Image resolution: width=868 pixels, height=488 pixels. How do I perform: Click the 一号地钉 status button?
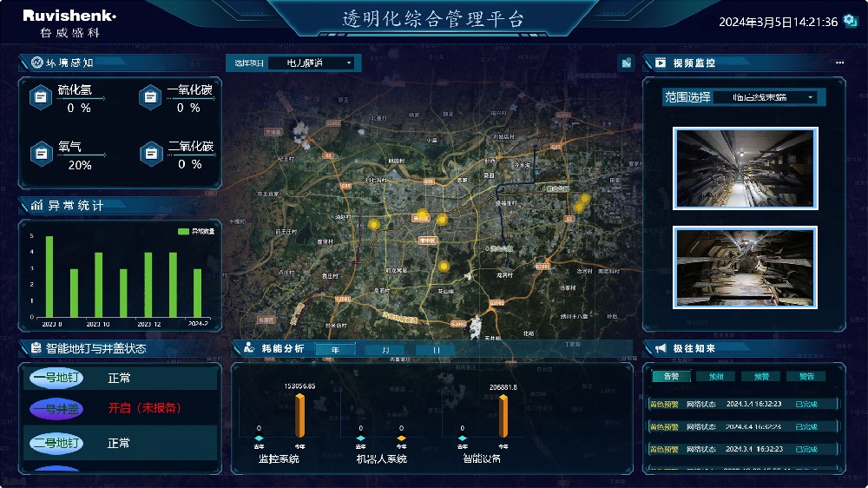[x=56, y=378]
